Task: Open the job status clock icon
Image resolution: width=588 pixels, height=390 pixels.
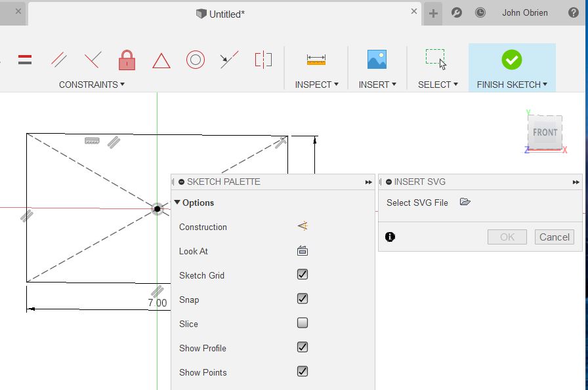Action: tap(480, 12)
